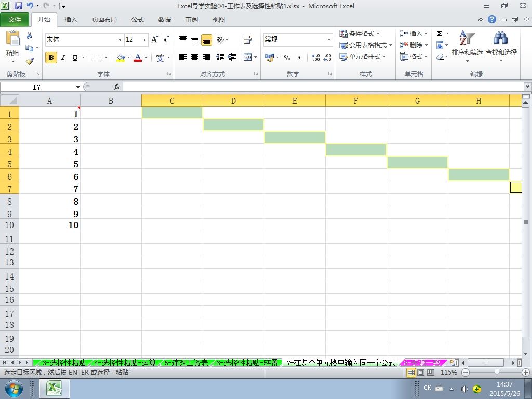Click decrease decimal icon

(327, 58)
